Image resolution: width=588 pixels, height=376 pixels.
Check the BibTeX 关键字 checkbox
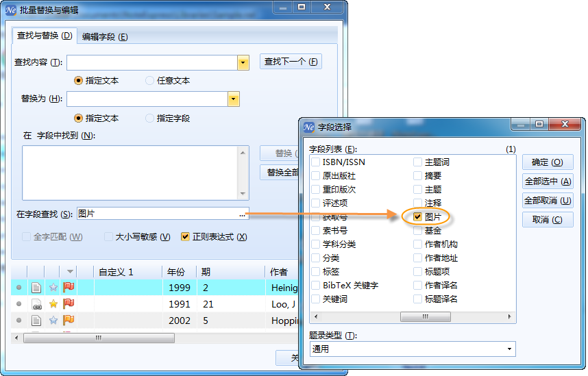(316, 286)
